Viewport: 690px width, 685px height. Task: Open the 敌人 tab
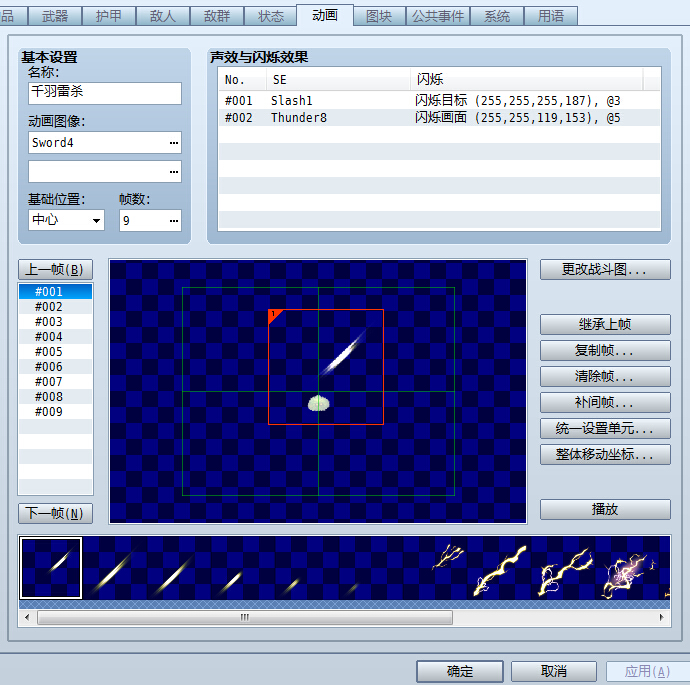point(163,16)
